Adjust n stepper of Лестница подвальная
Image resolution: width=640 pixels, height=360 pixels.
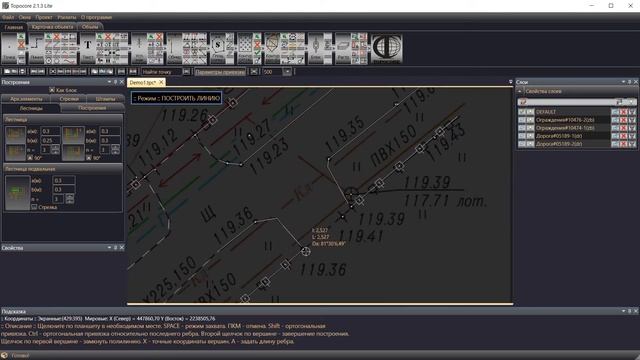coord(70,199)
